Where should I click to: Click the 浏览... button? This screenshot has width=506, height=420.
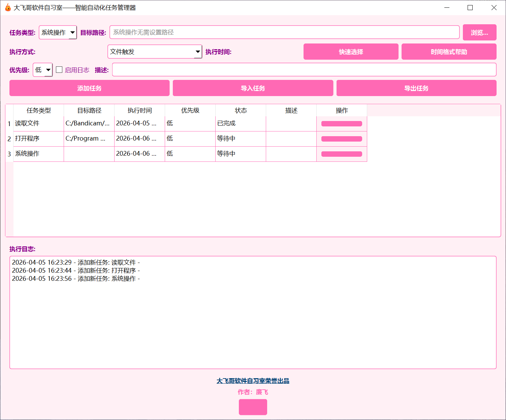[479, 32]
